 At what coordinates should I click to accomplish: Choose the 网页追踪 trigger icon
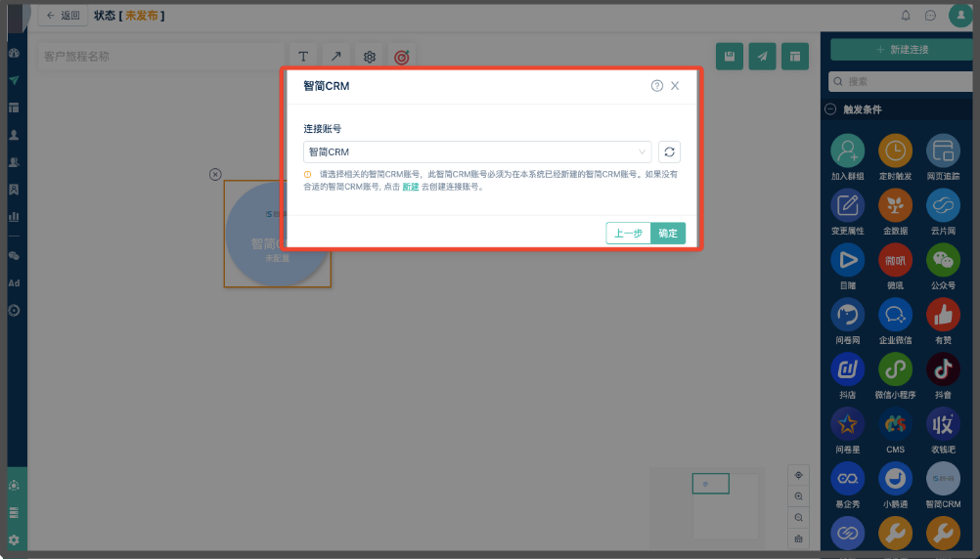pos(943,151)
